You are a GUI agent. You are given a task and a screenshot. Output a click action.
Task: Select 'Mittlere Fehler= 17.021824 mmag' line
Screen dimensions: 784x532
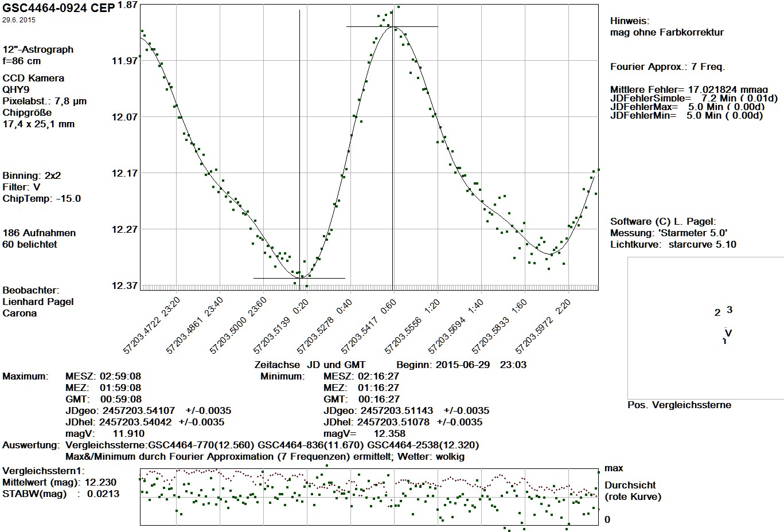[689, 89]
